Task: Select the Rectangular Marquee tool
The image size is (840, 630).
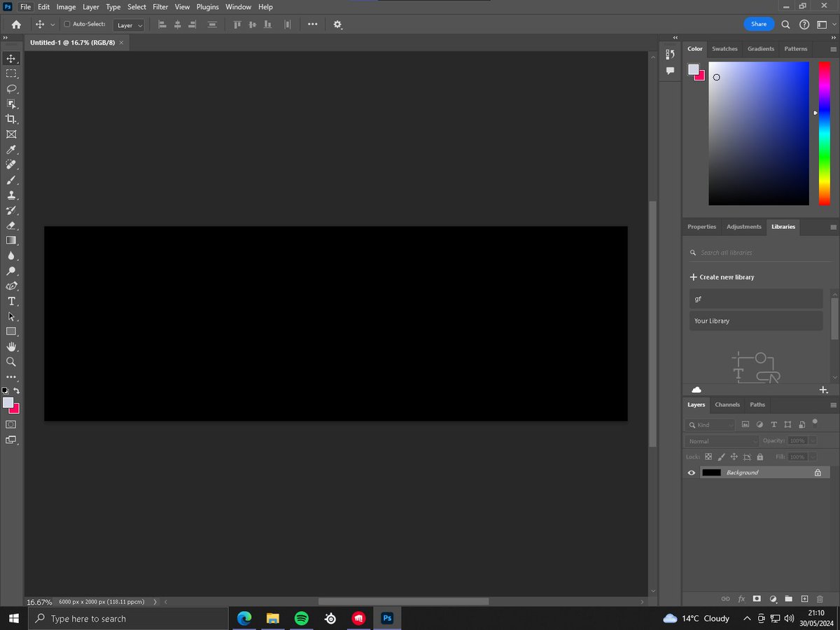Action: pos(11,73)
